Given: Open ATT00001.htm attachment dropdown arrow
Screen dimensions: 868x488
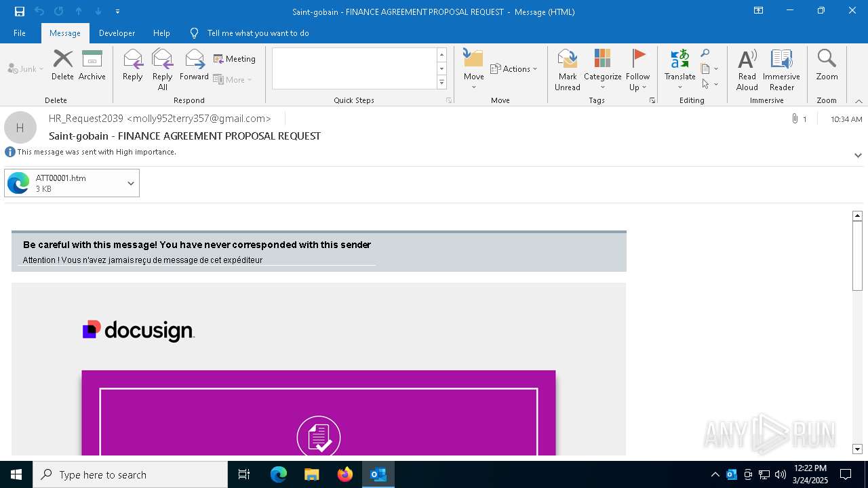Looking at the screenshot, I should 131,183.
